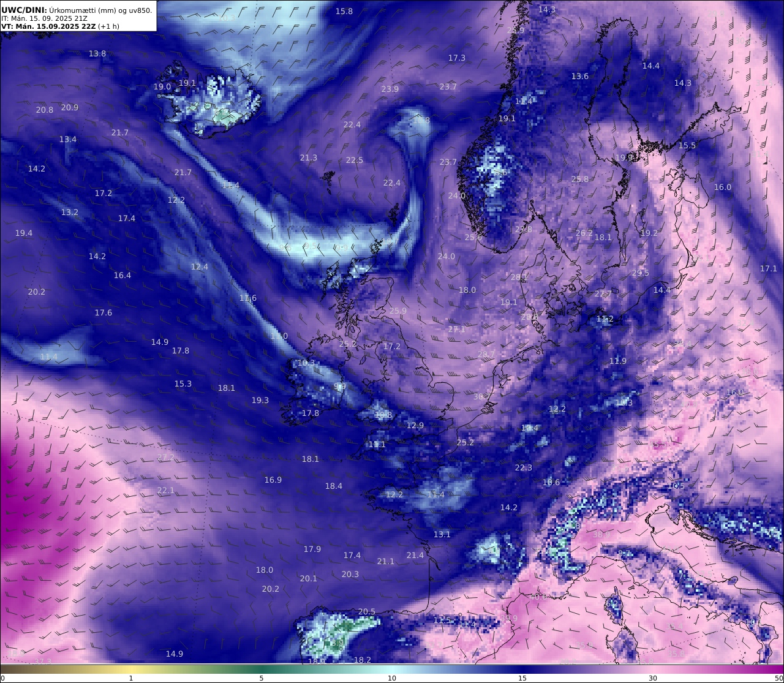
Task: Click the 21.1 value label
Action: point(386,561)
